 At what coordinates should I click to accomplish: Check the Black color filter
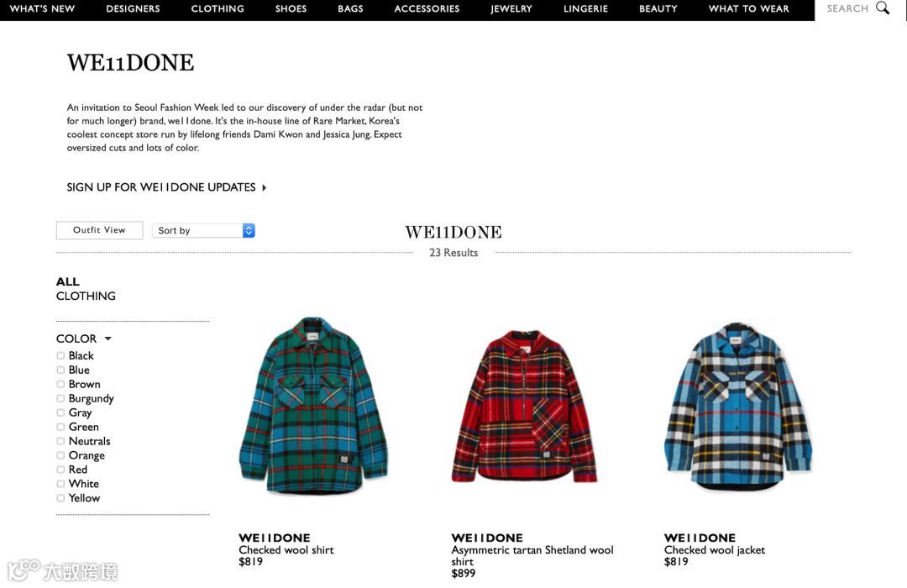pyautogui.click(x=60, y=355)
